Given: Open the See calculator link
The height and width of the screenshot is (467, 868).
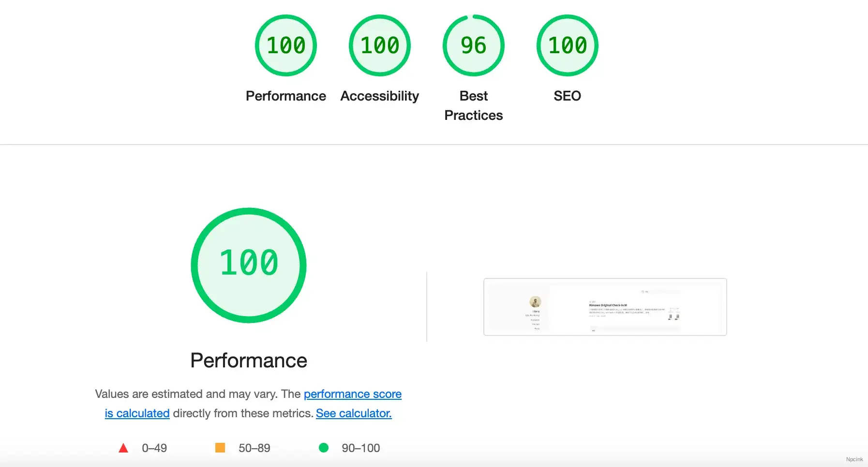Looking at the screenshot, I should [x=354, y=413].
